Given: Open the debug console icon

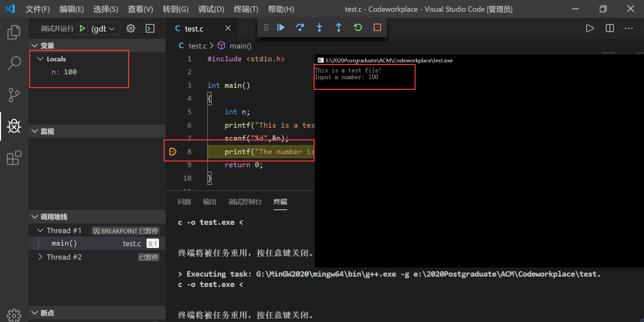Looking at the screenshot, I should pyautogui.click(x=150, y=28).
